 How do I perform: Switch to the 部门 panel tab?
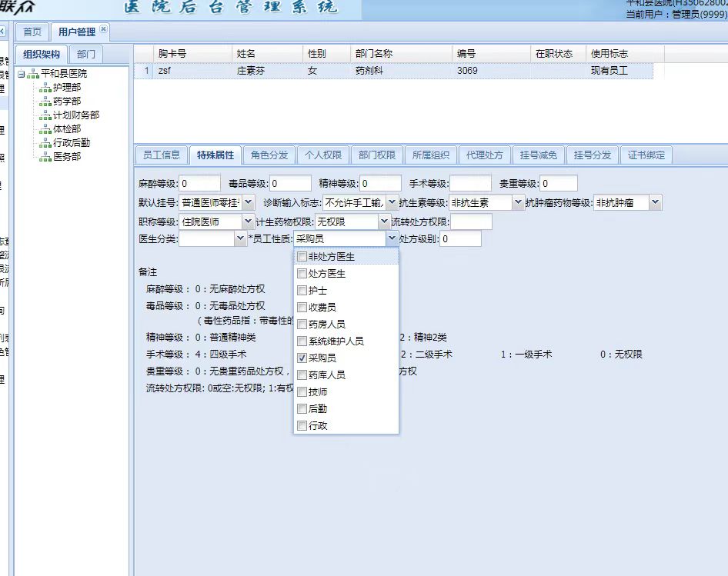point(86,55)
